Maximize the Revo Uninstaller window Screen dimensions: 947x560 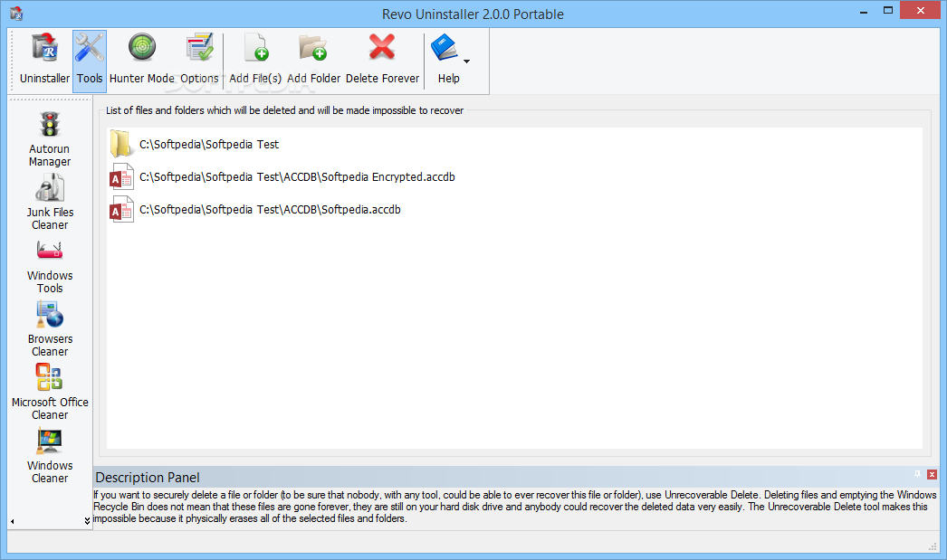pos(888,10)
